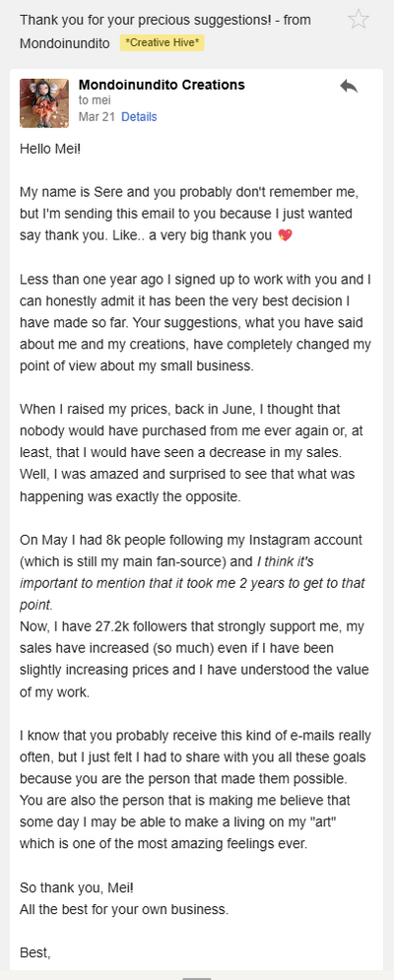Click the reply arrow icon
The height and width of the screenshot is (980, 394).
tap(349, 87)
